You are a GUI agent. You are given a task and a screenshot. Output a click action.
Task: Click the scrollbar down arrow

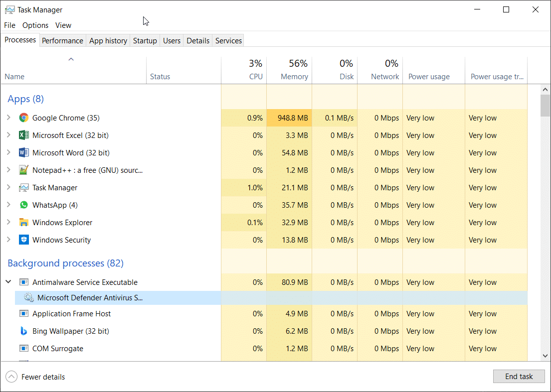click(x=546, y=356)
